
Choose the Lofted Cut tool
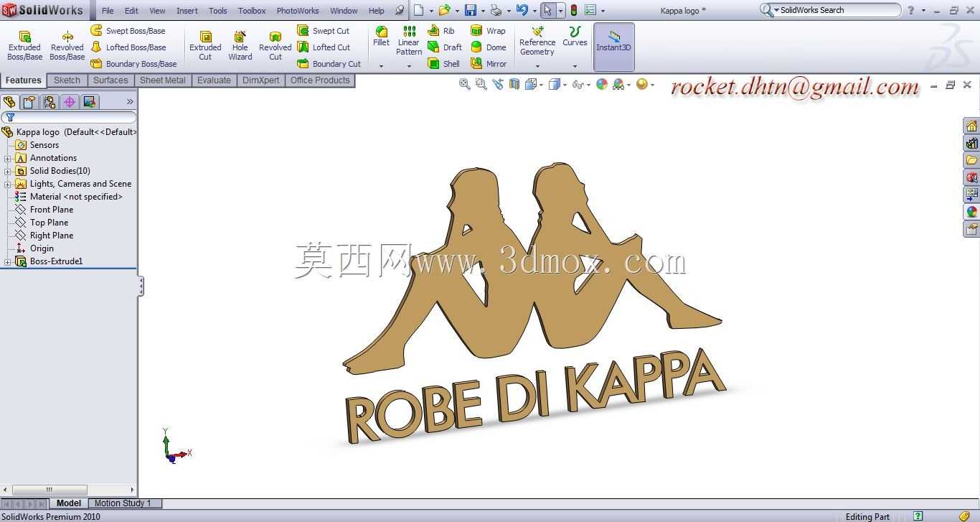click(x=324, y=47)
